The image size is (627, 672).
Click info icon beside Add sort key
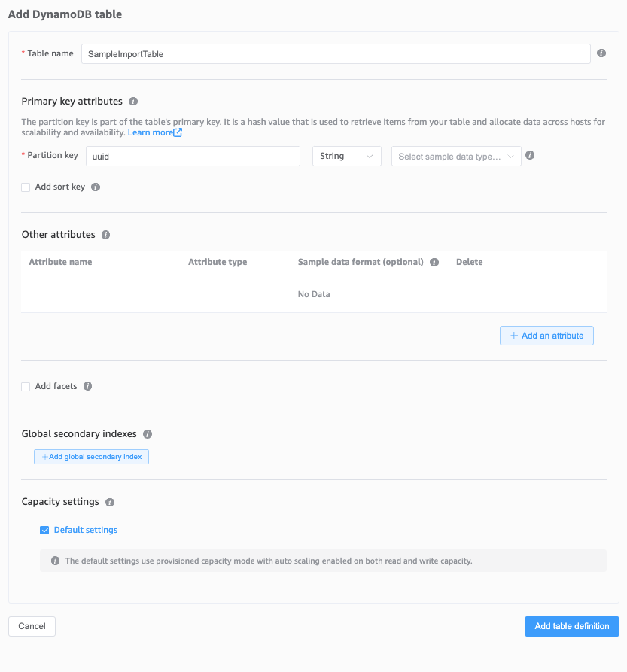[96, 187]
